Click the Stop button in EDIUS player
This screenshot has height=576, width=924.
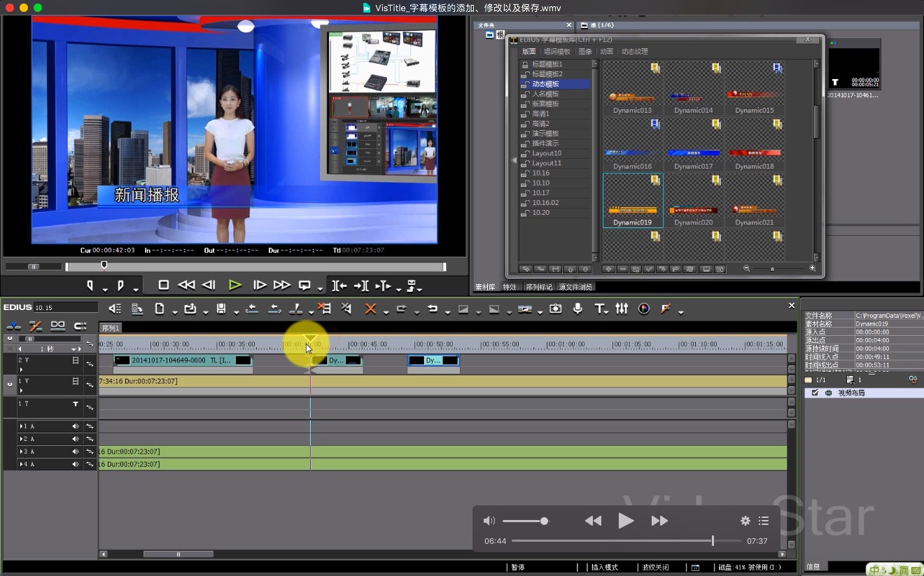[x=164, y=285]
